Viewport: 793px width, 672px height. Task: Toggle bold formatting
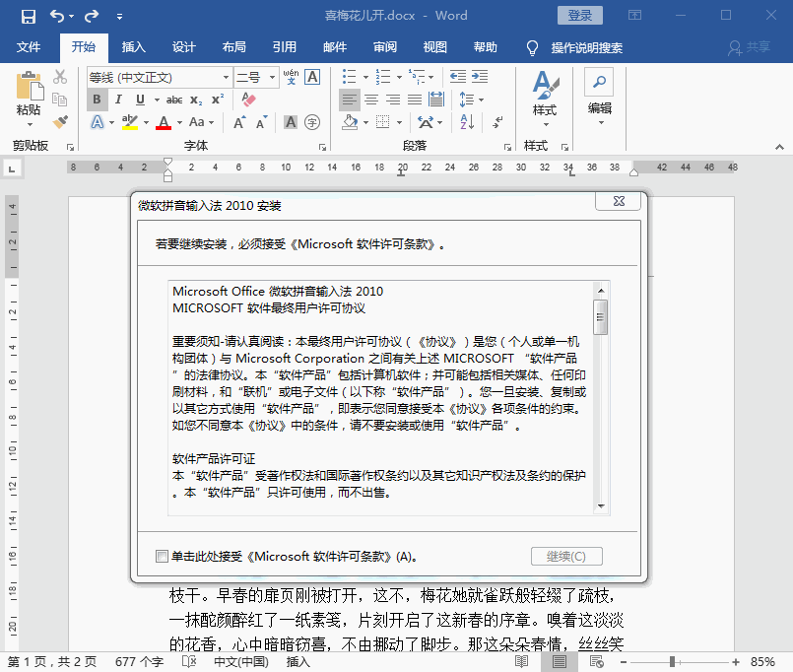97,100
